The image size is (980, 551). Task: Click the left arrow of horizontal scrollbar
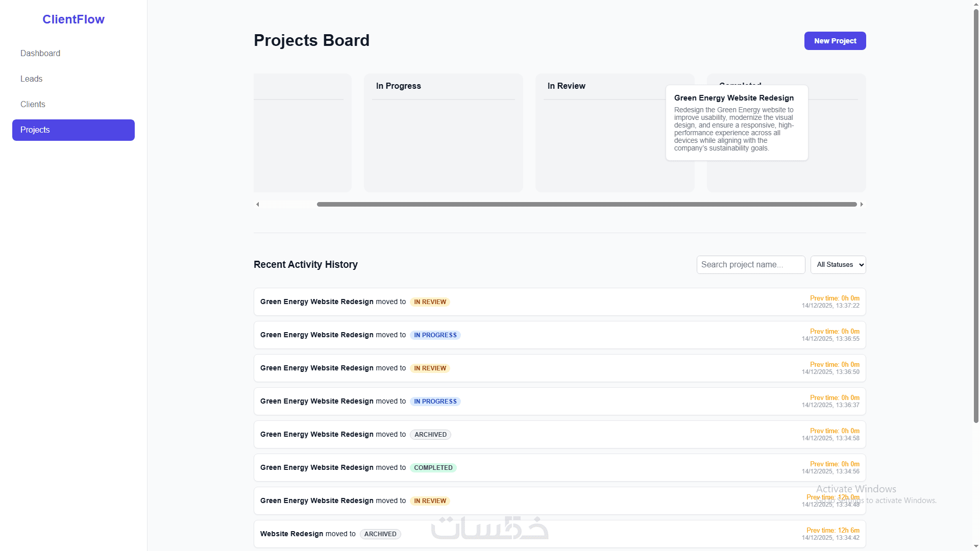[x=258, y=205]
